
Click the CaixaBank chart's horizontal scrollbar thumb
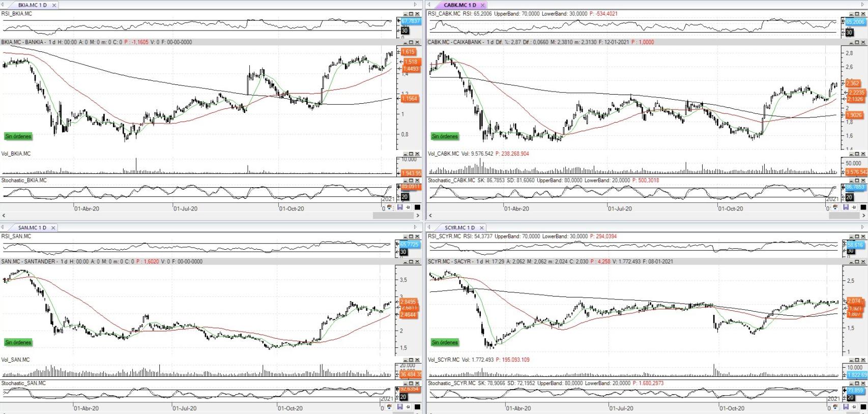pos(843,216)
